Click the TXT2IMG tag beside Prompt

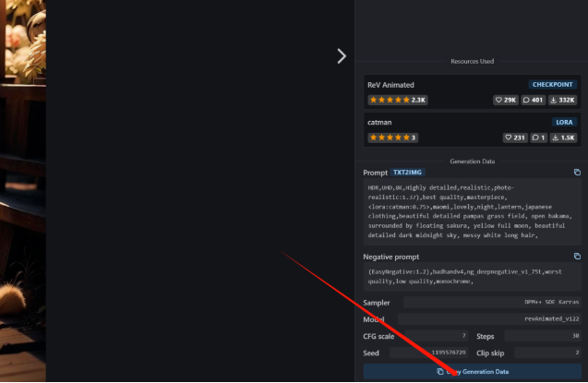pos(407,173)
